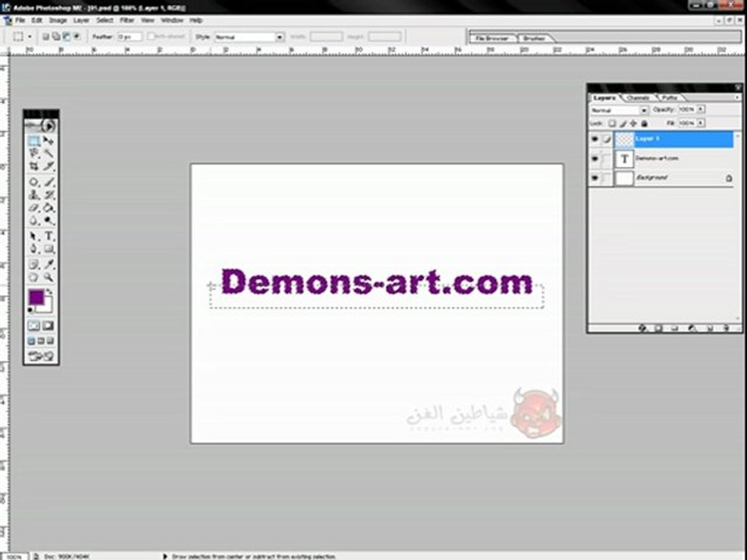
Task: Open the Brushes tab
Action: tap(534, 38)
